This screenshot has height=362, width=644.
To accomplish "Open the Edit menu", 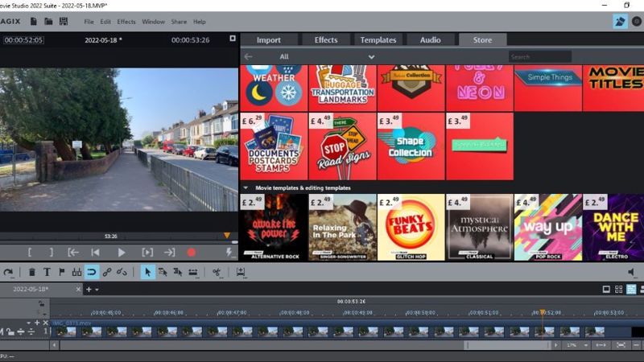I will 105,22.
